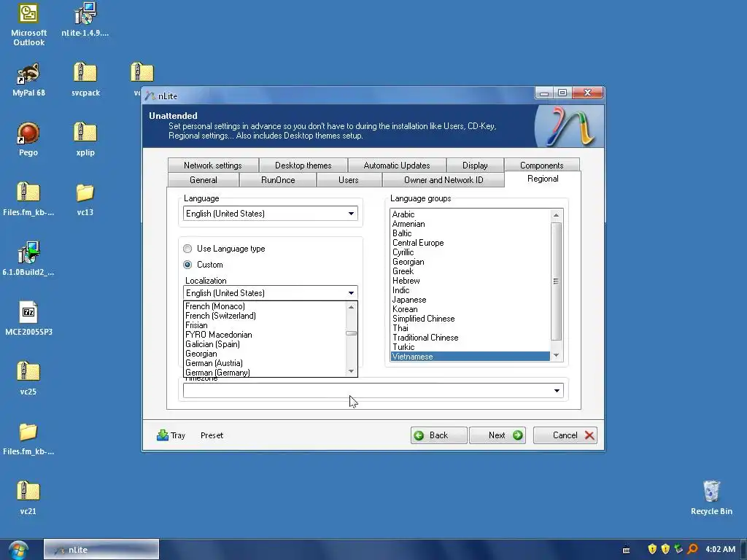The width and height of the screenshot is (747, 560).
Task: Choose French (Monaco) in localization list
Action: point(264,306)
